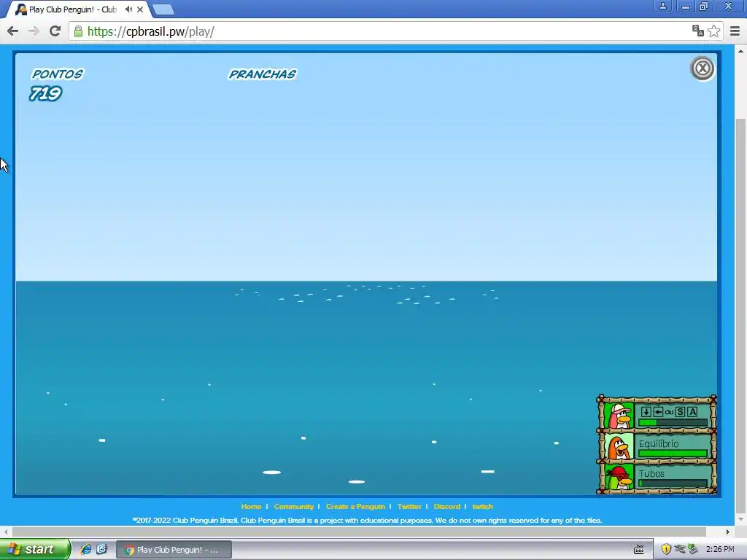This screenshot has width=747, height=560.
Task: Click the taskbar clock 2:26 PM
Action: click(720, 550)
